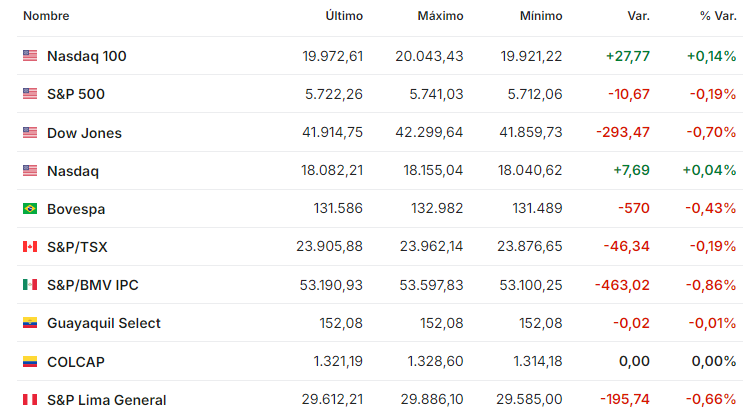
Task: Click the Ecuador flag next to Guayaquil Select
Action: click(x=30, y=323)
